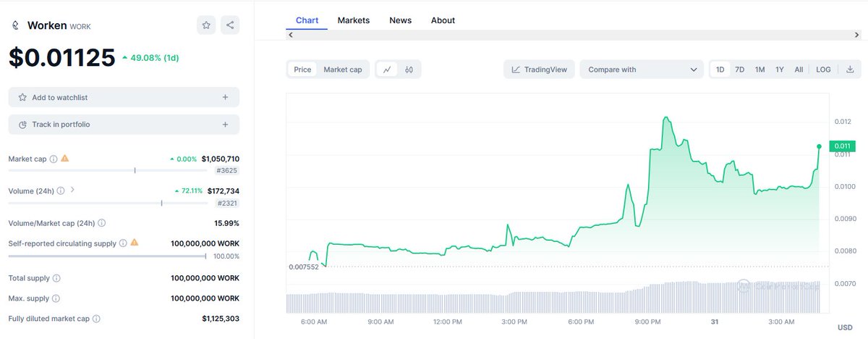
Task: Click the Volume rank slider bar
Action: [109, 204]
